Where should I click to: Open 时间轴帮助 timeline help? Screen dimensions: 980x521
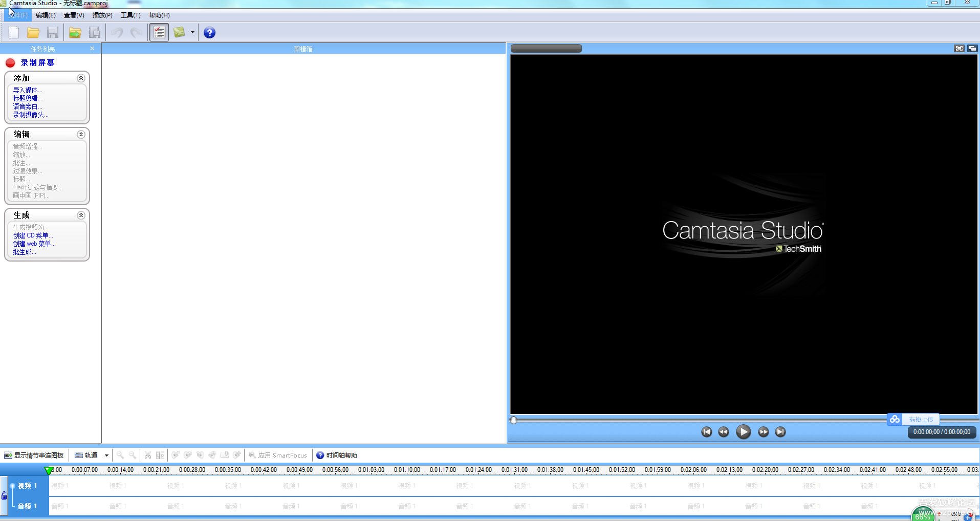coord(337,455)
